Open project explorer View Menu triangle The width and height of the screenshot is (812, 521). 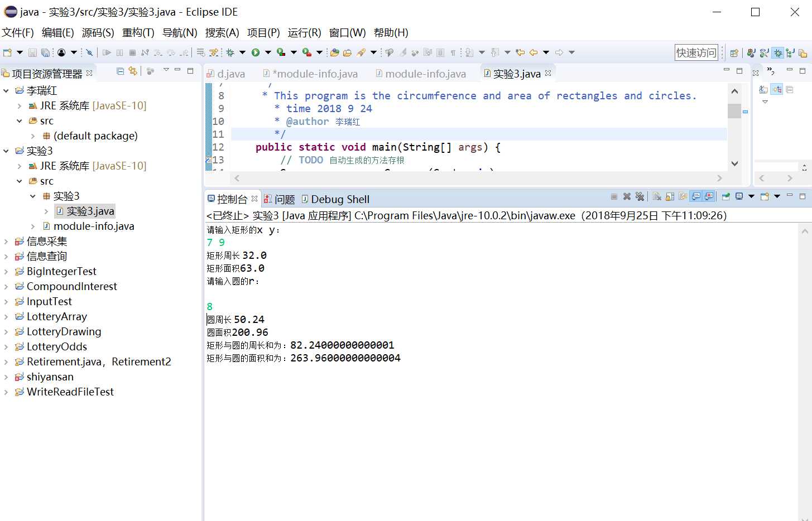[166, 70]
